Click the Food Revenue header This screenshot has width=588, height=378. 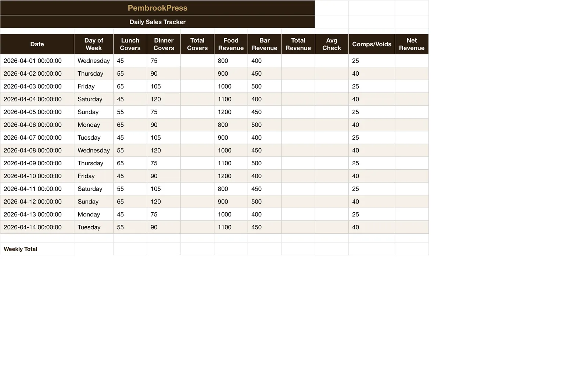pos(231,44)
